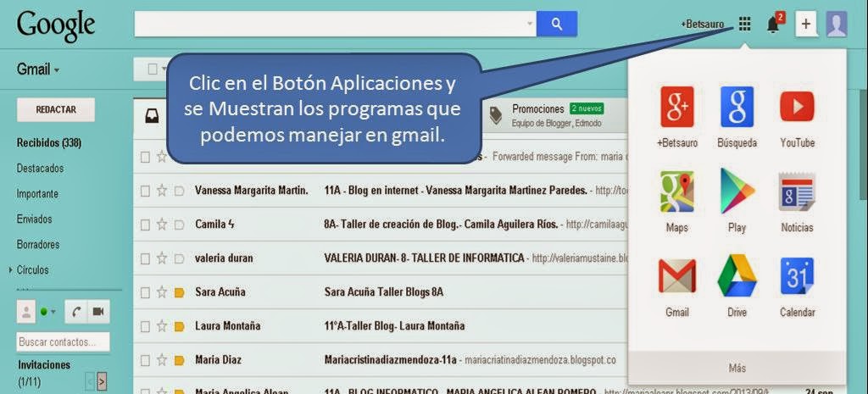The width and height of the screenshot is (868, 394).
Task: Star the Vanessa Margarita Martin email
Action: click(162, 191)
